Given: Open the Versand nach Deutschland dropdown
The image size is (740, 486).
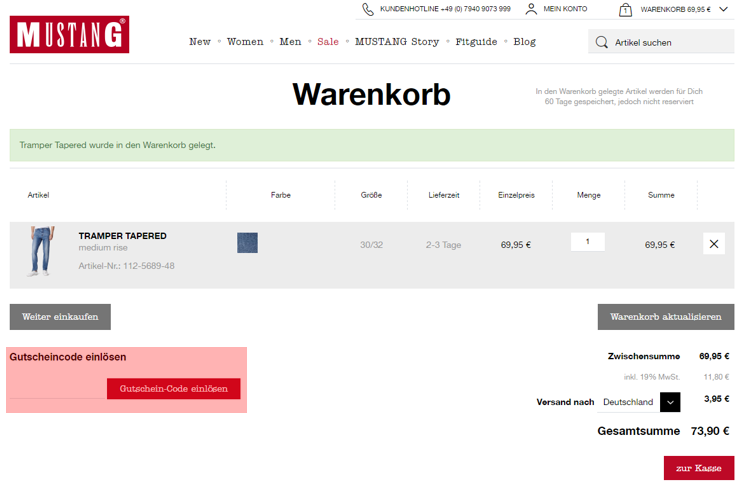Looking at the screenshot, I should pos(639,402).
